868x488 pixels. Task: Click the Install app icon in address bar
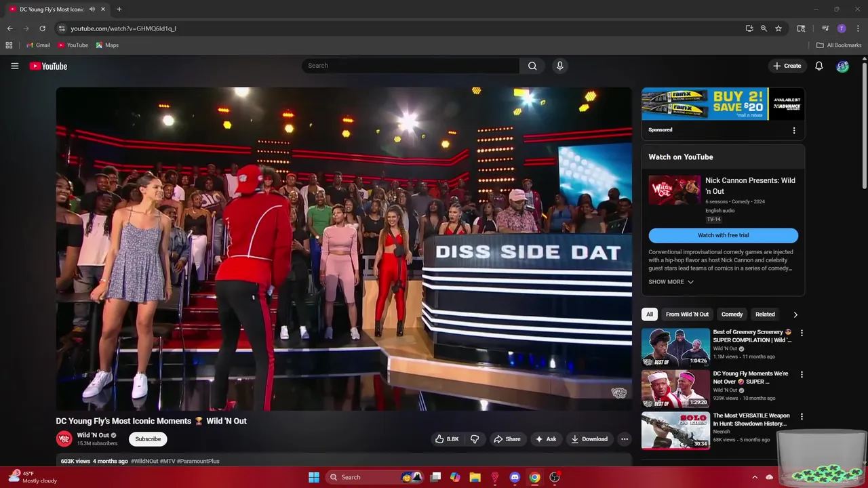tap(749, 28)
